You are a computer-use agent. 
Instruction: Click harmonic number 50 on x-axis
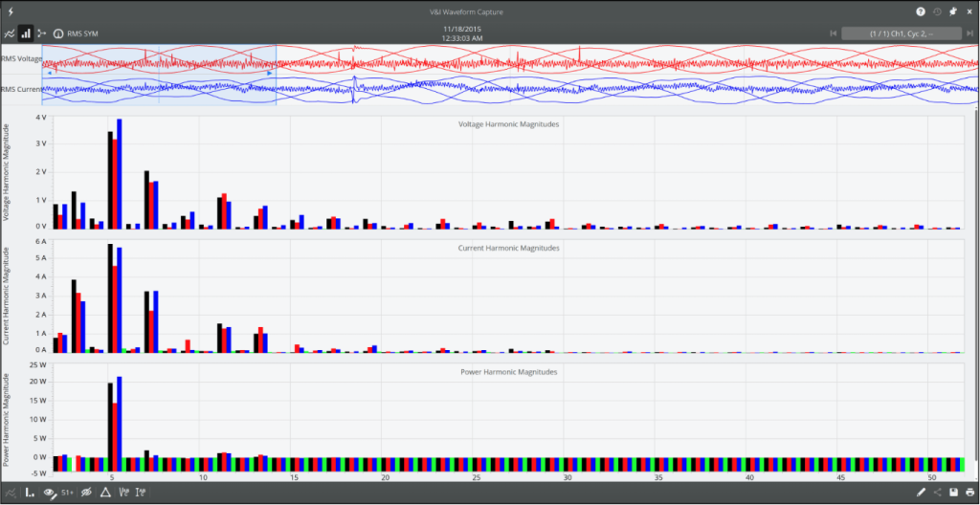tap(932, 477)
